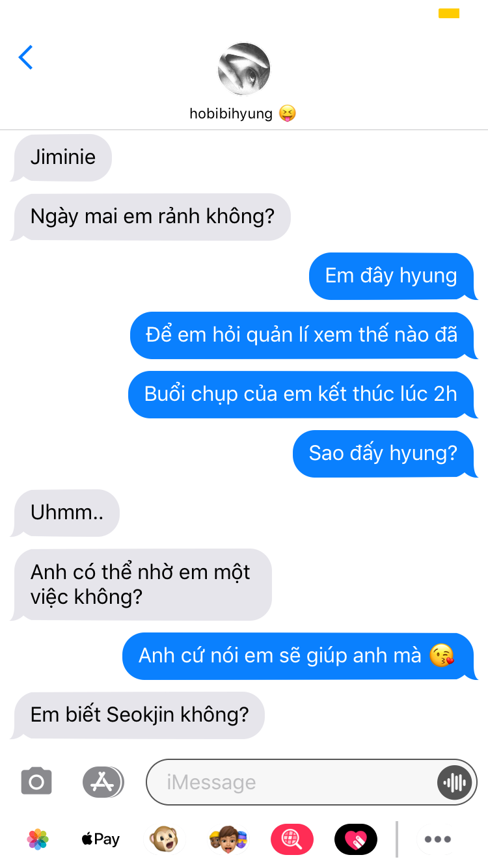Tap the 'Em đây hyung' sent message
This screenshot has height=868, width=488.
pyautogui.click(x=392, y=276)
